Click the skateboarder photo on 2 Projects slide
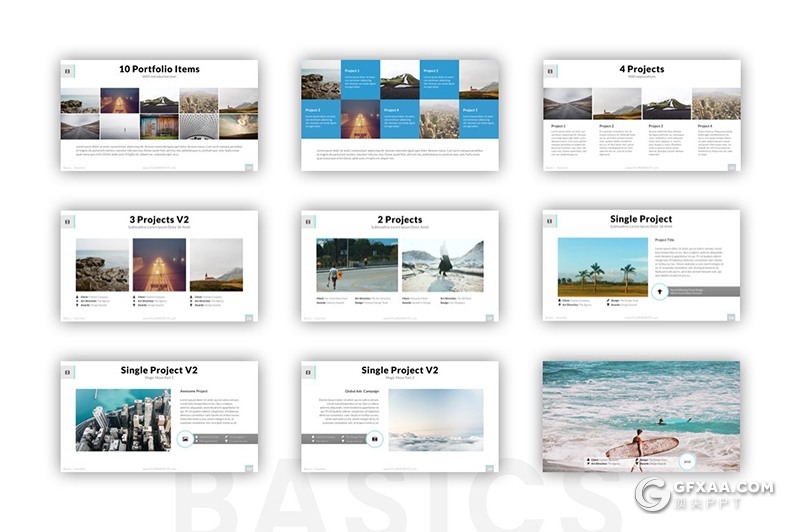This screenshot has width=800, height=532. pyautogui.click(x=356, y=265)
